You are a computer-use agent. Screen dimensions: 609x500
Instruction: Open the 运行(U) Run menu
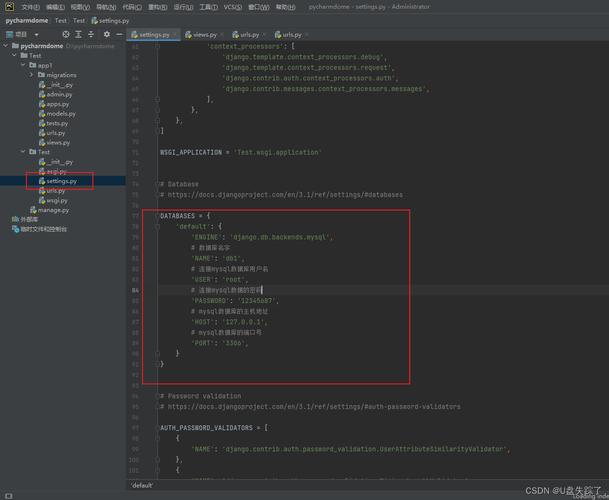click(x=183, y=7)
